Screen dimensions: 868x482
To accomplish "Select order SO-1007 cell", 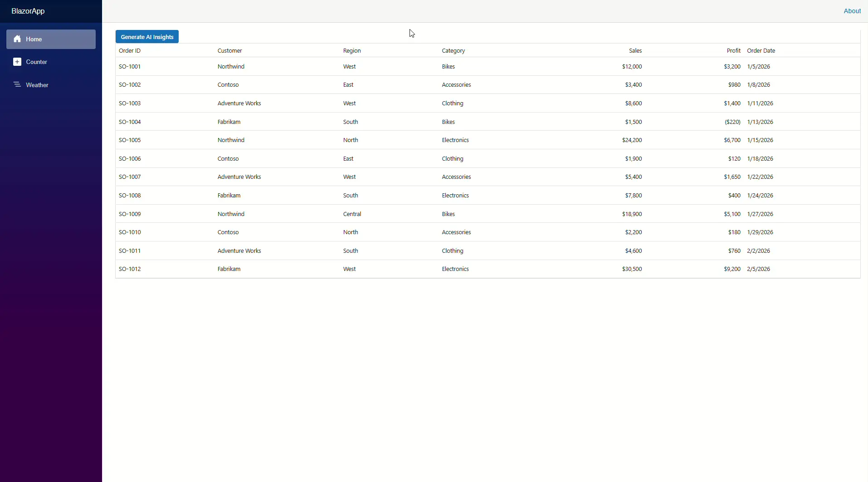I will [x=130, y=177].
